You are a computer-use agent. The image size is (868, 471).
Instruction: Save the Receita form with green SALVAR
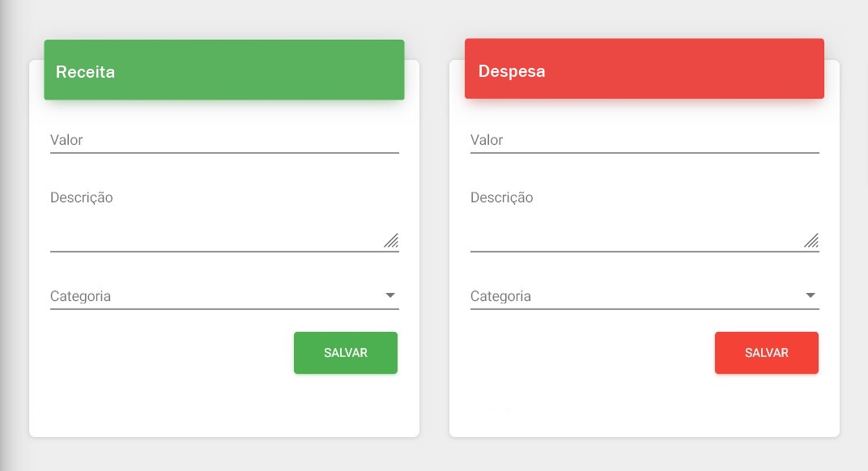click(x=346, y=353)
